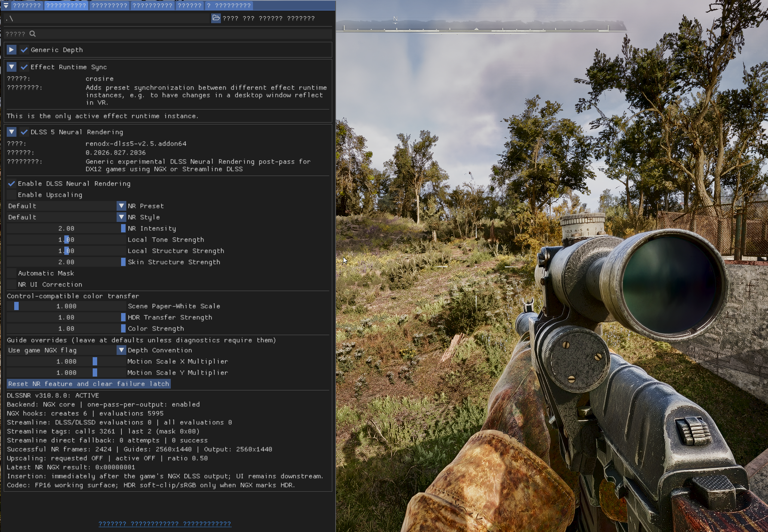Uncheck the Effect Runtime Sync add-on
The image size is (768, 532).
pos(24,67)
